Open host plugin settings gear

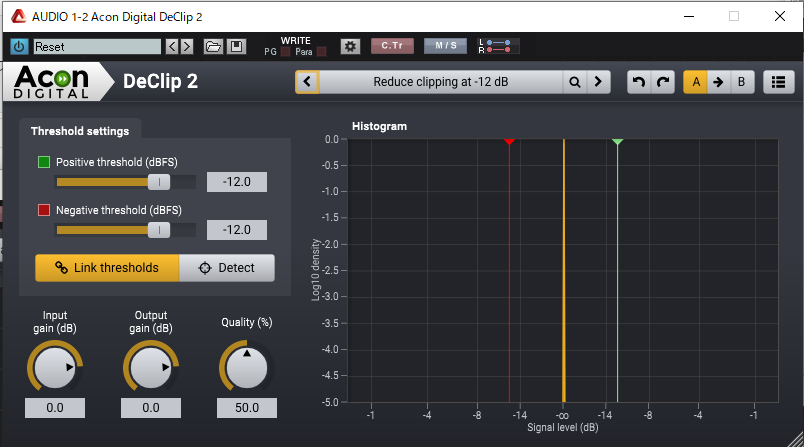click(x=350, y=47)
